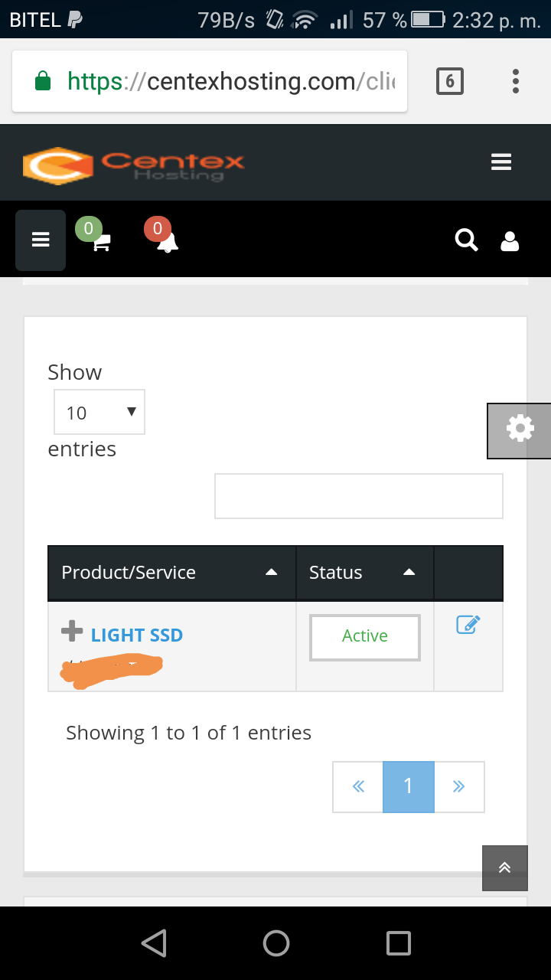Sort by Status column
551x980 pixels.
pos(365,573)
